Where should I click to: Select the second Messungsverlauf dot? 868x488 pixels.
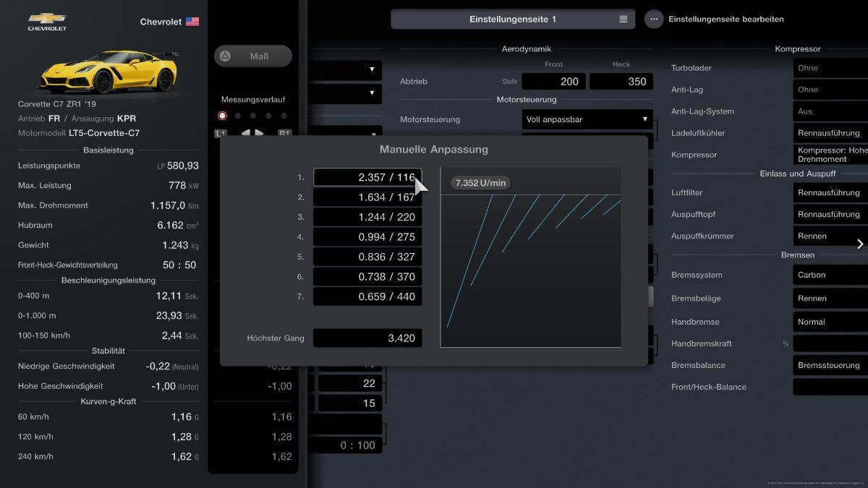[x=237, y=116]
